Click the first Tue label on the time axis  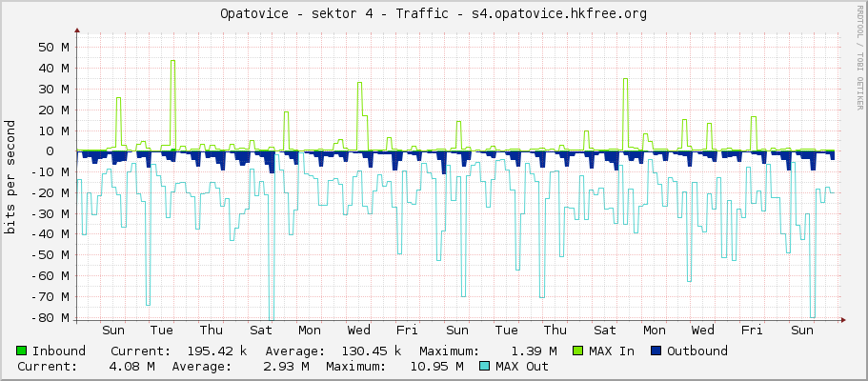coord(162,331)
